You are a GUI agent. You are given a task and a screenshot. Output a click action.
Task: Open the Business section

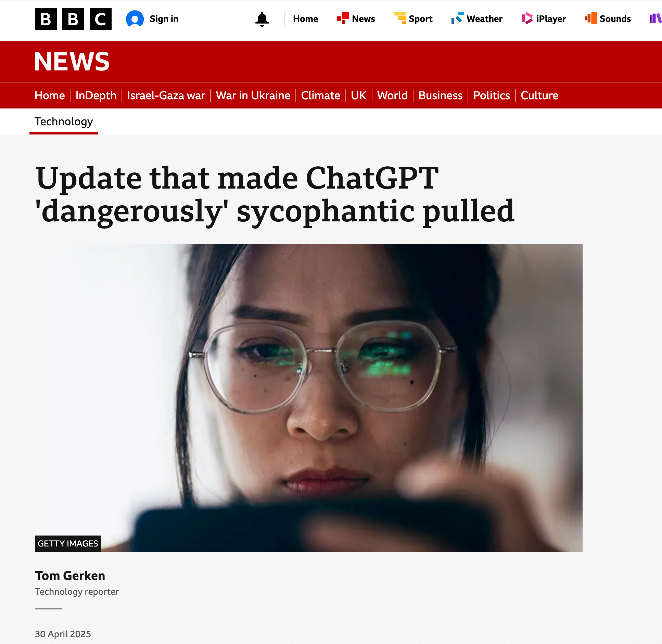tap(440, 95)
